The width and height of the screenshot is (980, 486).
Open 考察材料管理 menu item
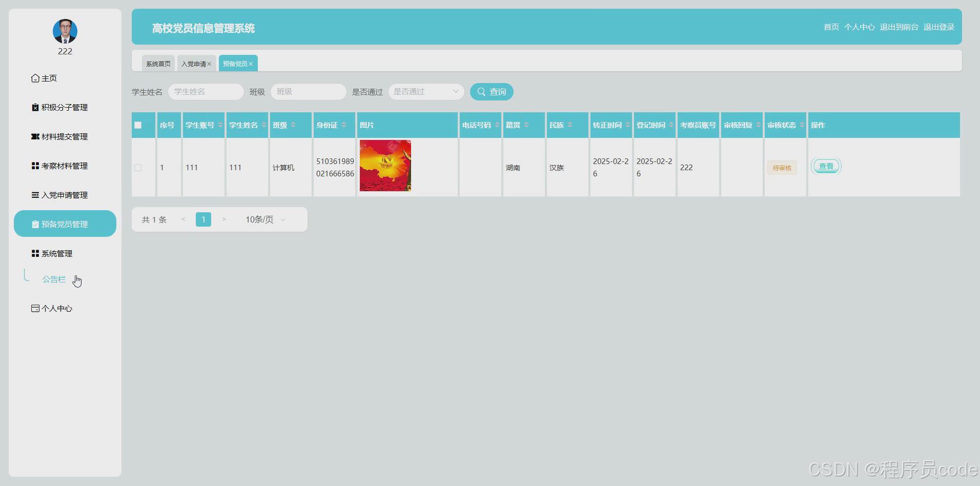click(65, 166)
